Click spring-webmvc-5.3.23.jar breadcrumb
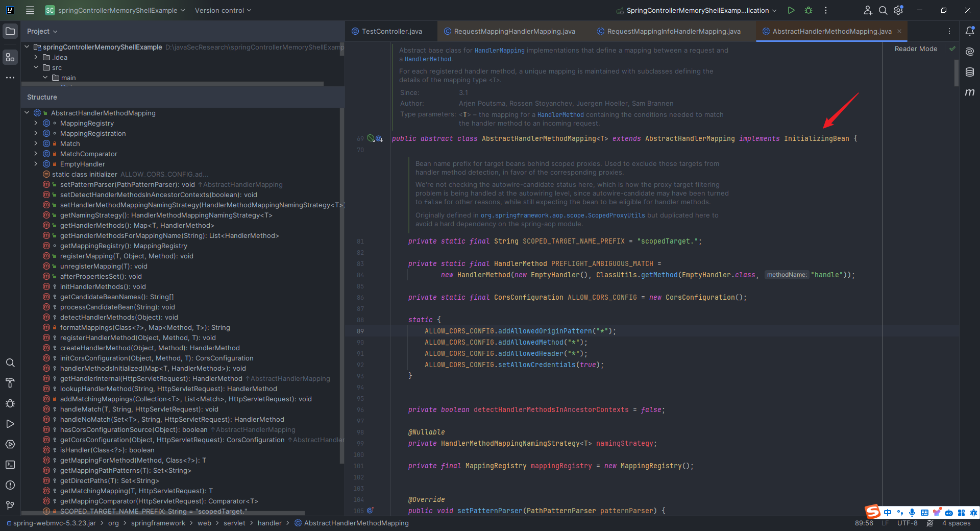Viewport: 980px width, 531px height. point(54,523)
